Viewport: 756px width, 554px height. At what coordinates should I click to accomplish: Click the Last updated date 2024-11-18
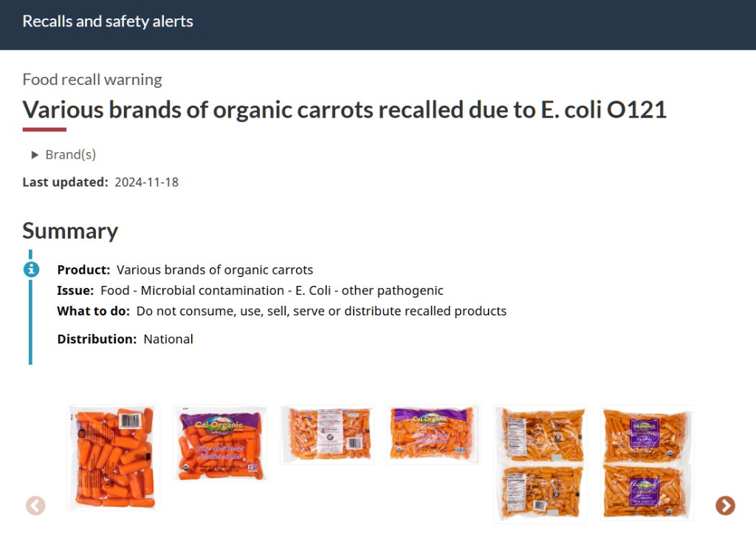click(x=146, y=182)
